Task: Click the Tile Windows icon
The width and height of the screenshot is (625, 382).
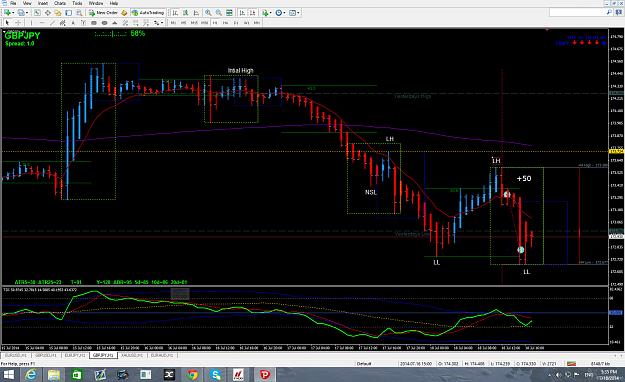Action: point(229,13)
